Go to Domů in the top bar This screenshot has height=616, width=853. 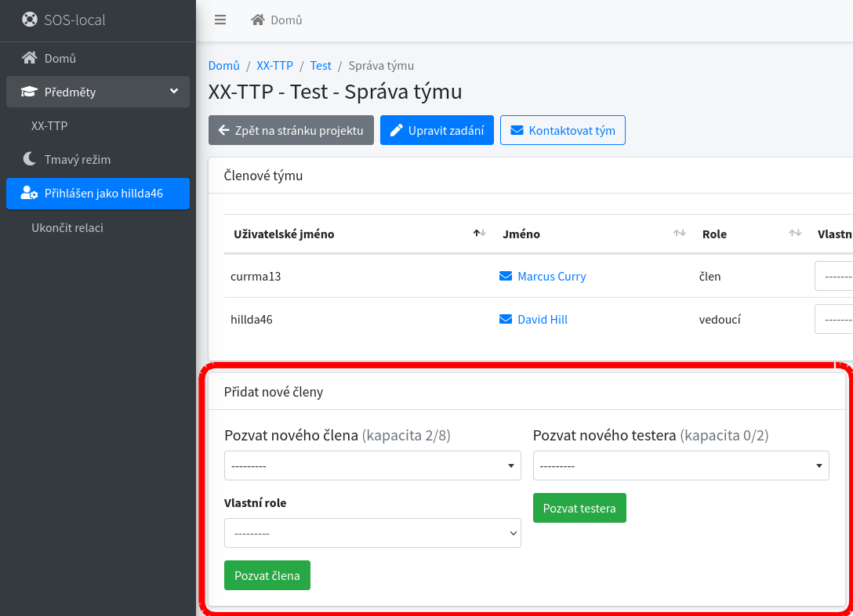(x=276, y=20)
